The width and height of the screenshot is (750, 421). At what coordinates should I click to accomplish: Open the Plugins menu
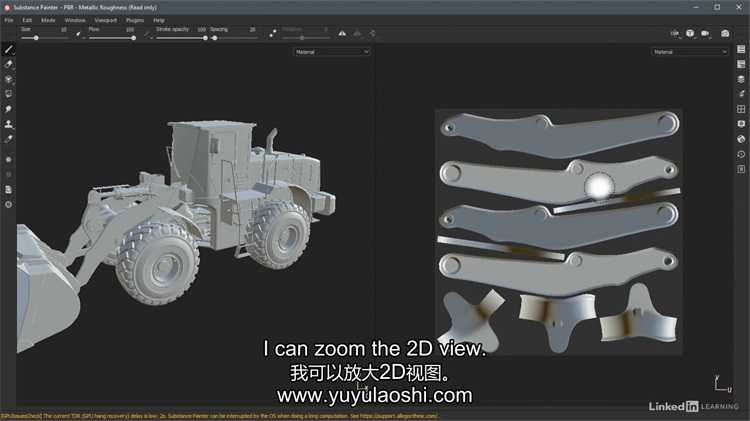pyautogui.click(x=135, y=21)
